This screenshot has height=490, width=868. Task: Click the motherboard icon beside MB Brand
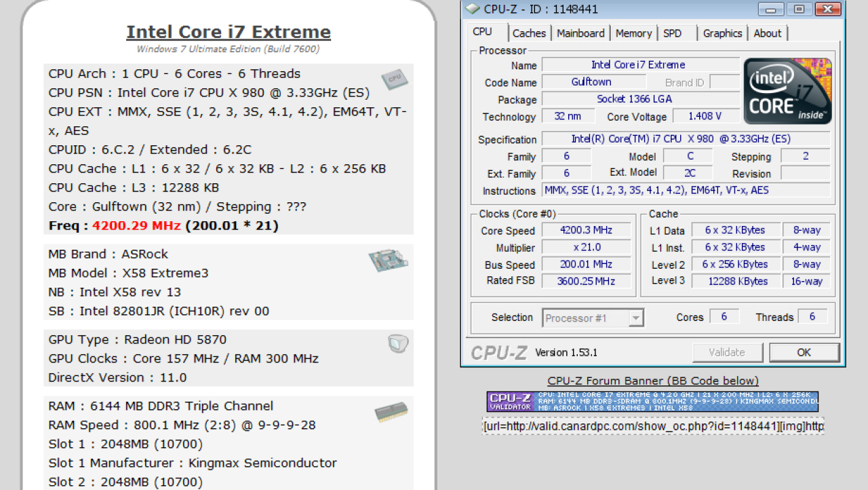(x=389, y=261)
